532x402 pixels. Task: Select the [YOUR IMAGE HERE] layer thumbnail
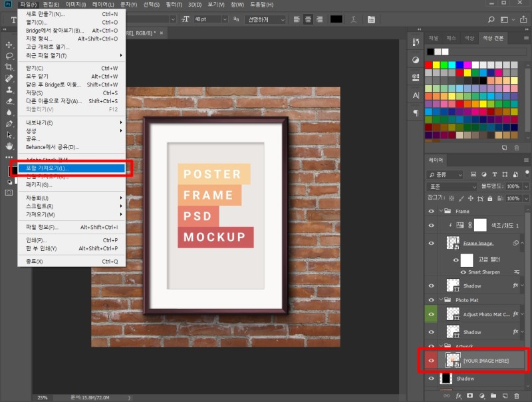[453, 360]
